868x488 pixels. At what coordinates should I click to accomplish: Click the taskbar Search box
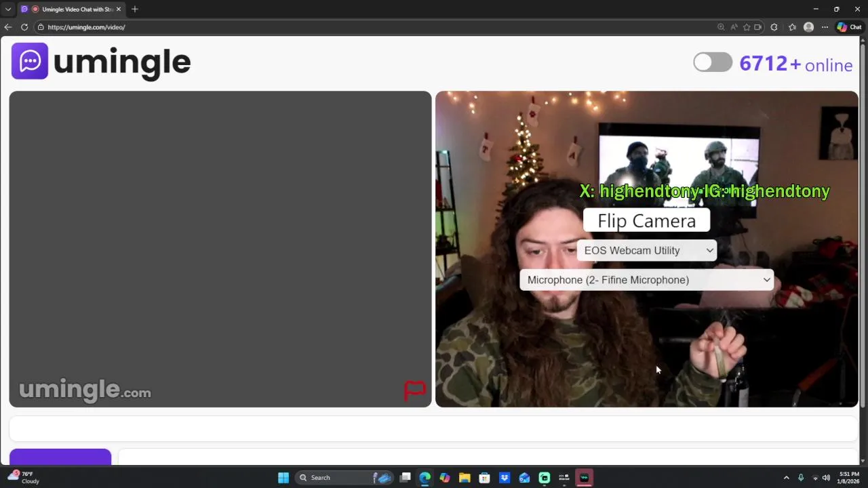point(346,478)
